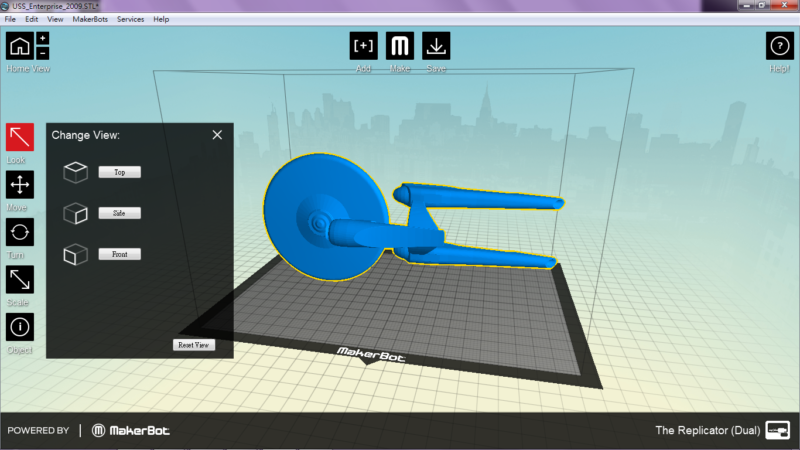The width and height of the screenshot is (800, 450).
Task: Open the View menu
Action: 55,19
